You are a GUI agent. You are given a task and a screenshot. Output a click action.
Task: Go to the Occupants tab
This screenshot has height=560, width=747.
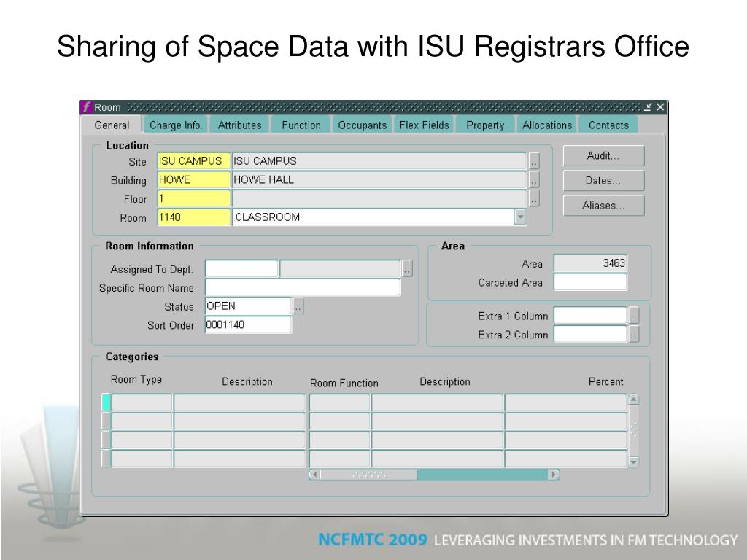(362, 125)
